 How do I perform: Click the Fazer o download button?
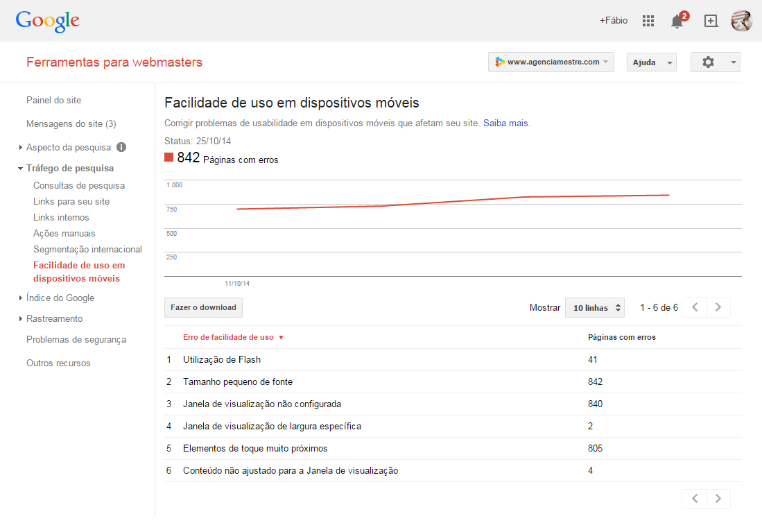[203, 308]
